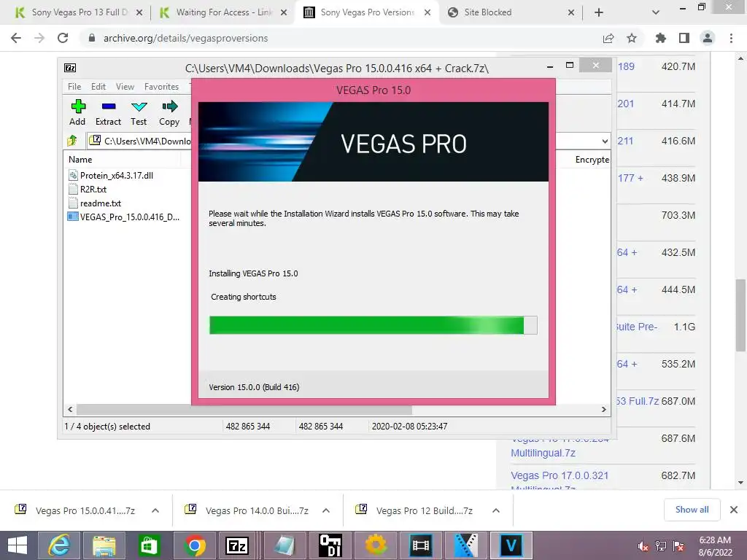Click horizontal scrollbar right arrow in 7-Zip
Image resolution: width=747 pixels, height=560 pixels.
603,409
